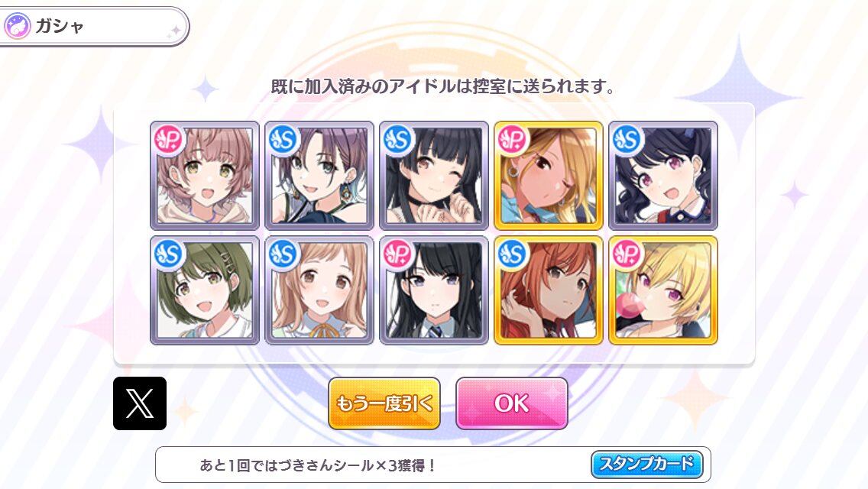
Task: Click the X share icon
Action: (140, 403)
